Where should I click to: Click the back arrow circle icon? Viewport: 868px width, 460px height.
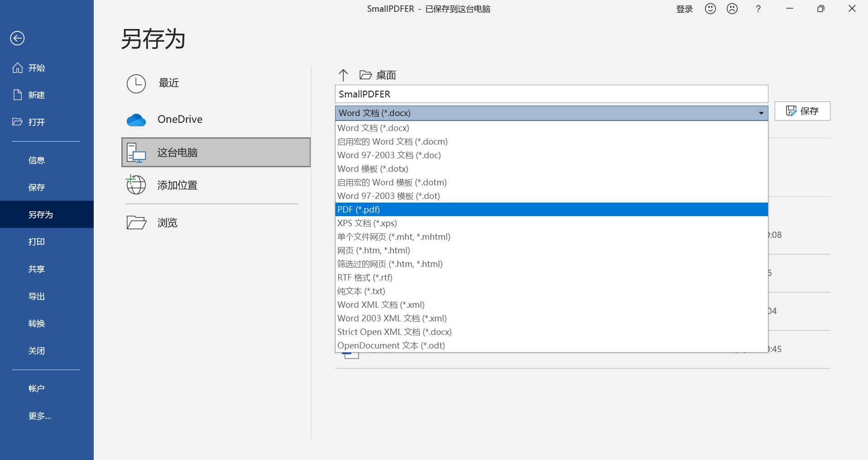tap(17, 39)
